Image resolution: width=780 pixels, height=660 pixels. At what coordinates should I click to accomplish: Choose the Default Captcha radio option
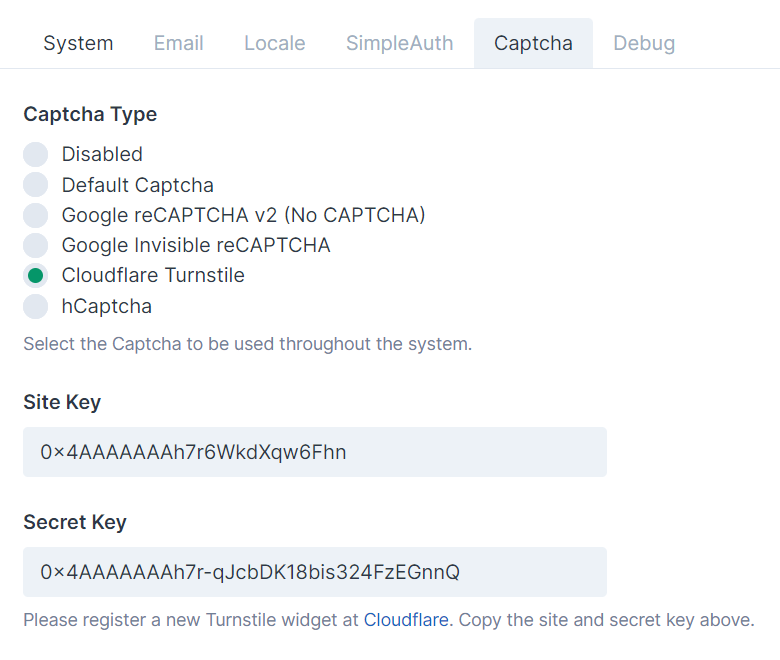coord(35,185)
